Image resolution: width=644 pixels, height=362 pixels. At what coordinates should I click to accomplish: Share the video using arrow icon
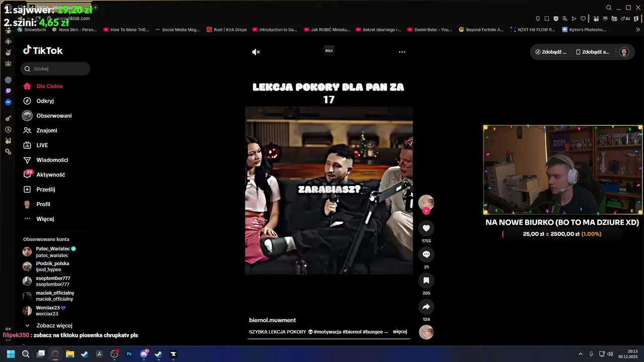[426, 307]
